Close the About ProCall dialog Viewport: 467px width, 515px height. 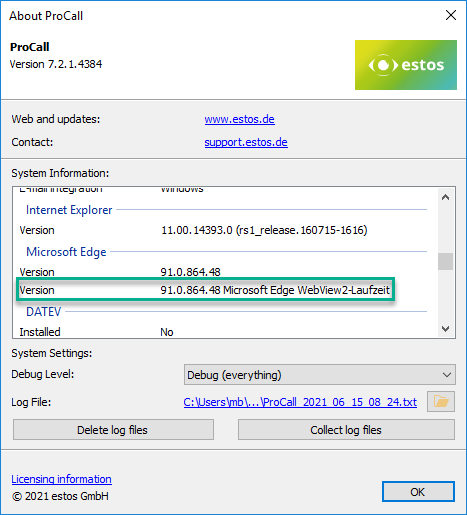[451, 15]
